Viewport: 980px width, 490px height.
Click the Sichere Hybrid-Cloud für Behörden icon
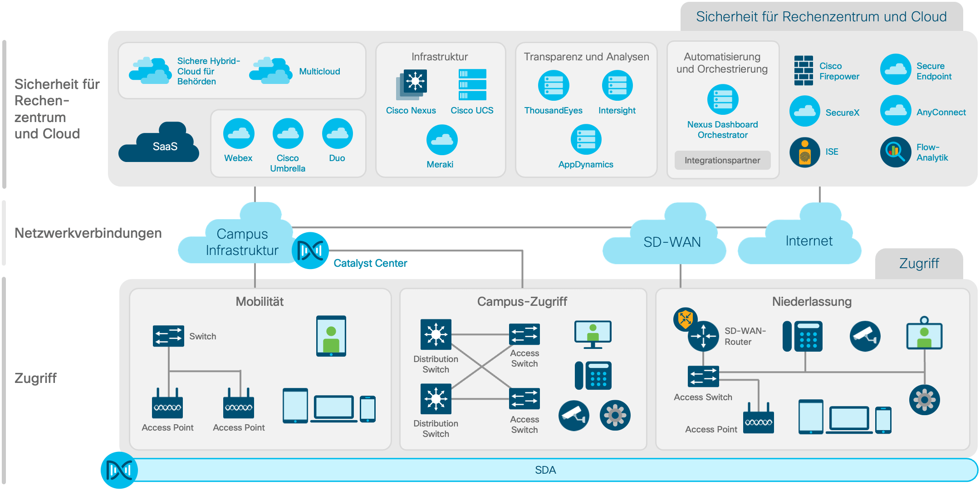coord(150,70)
